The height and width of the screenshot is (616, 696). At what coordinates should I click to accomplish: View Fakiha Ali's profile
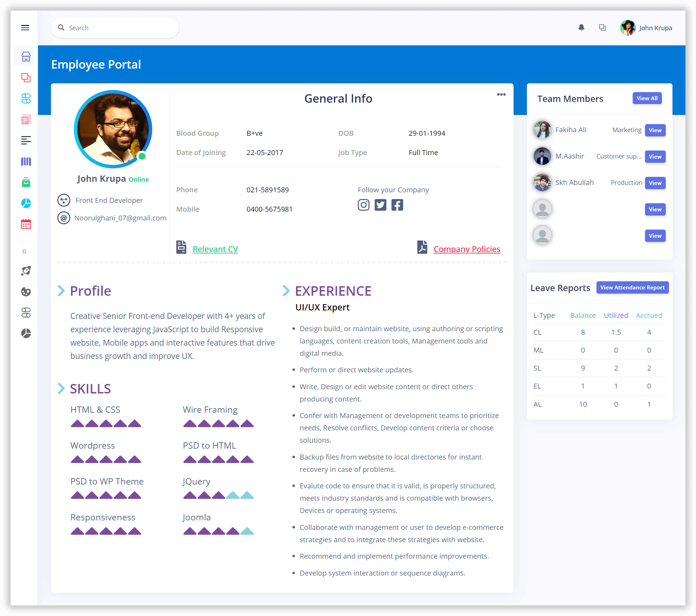655,130
